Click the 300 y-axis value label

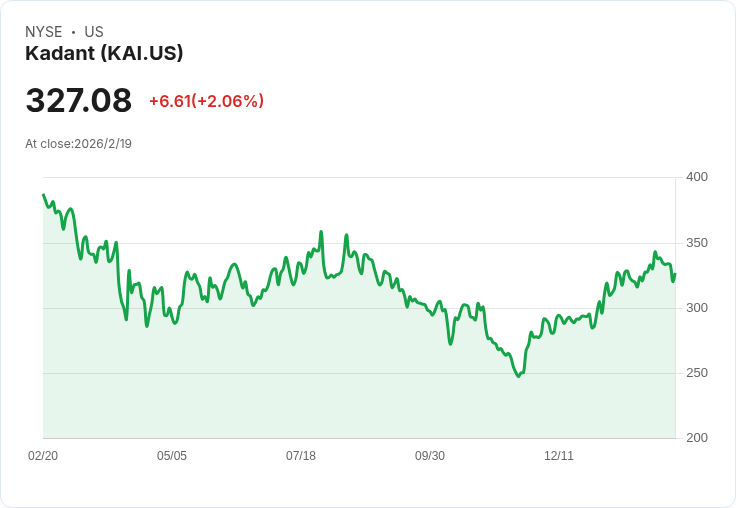pyautogui.click(x=697, y=308)
